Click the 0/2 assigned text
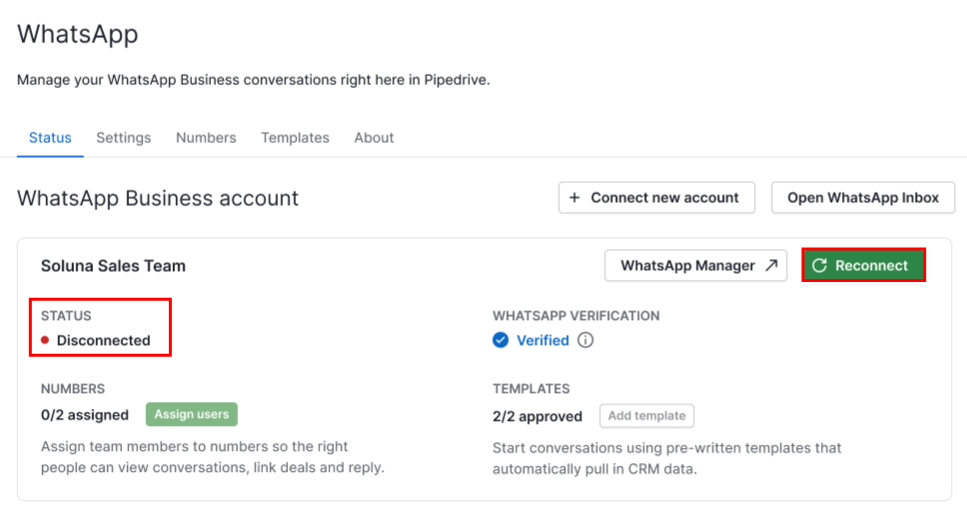This screenshot has width=967, height=516. (x=85, y=415)
